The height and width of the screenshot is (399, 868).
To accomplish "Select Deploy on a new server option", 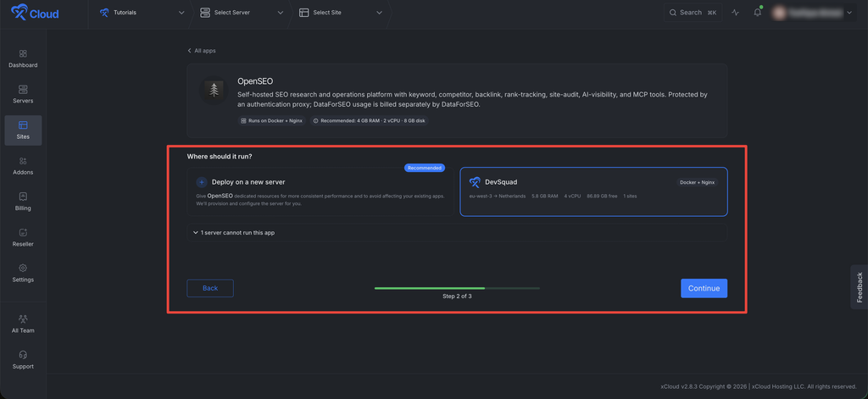I will point(320,191).
